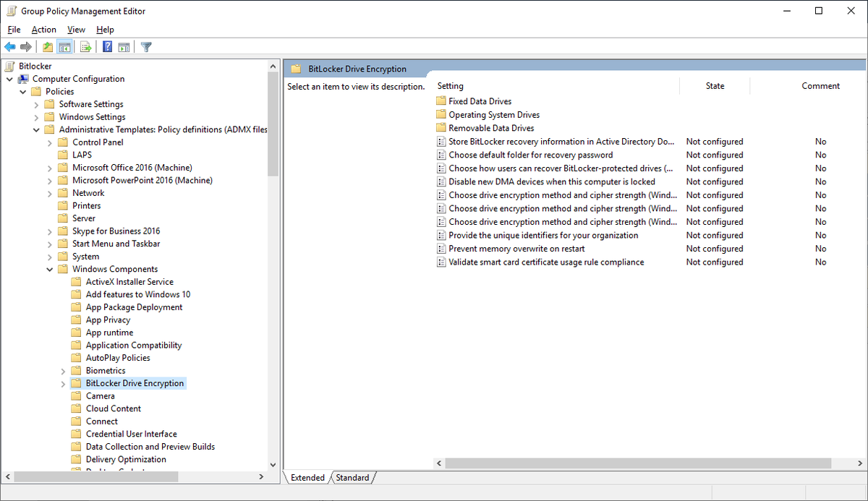
Task: Toggle the Show/Hide Action Pane icon
Action: point(124,47)
